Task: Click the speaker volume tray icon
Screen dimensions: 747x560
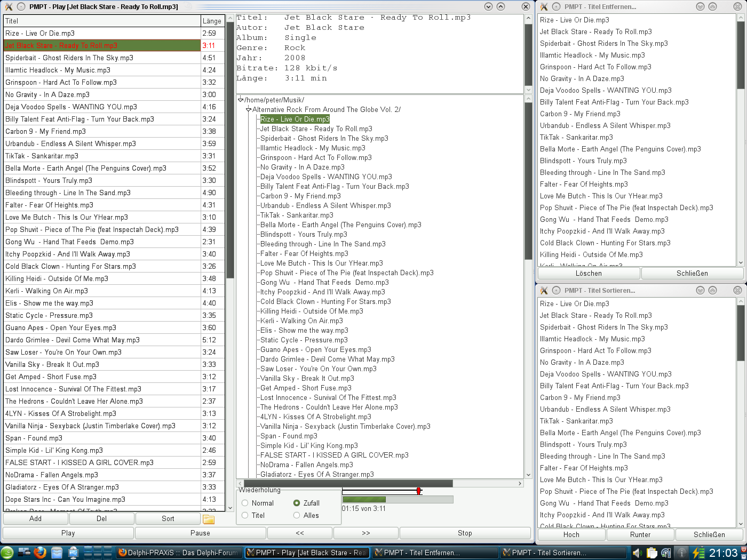Action: 637,553
